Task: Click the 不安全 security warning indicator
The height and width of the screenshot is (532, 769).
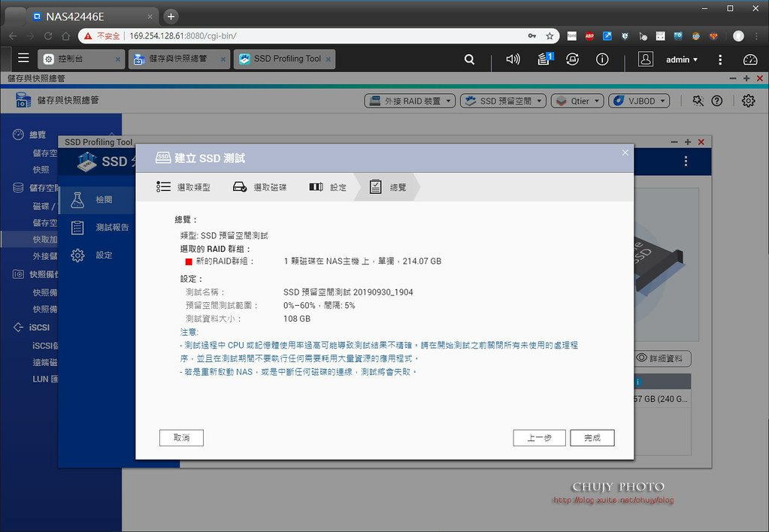Action: tap(102, 36)
